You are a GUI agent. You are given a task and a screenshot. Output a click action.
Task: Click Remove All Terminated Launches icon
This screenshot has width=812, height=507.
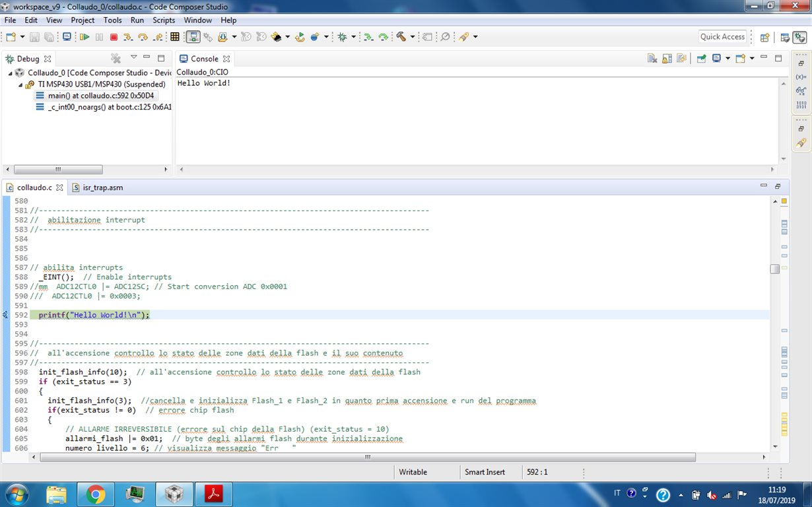click(x=116, y=58)
